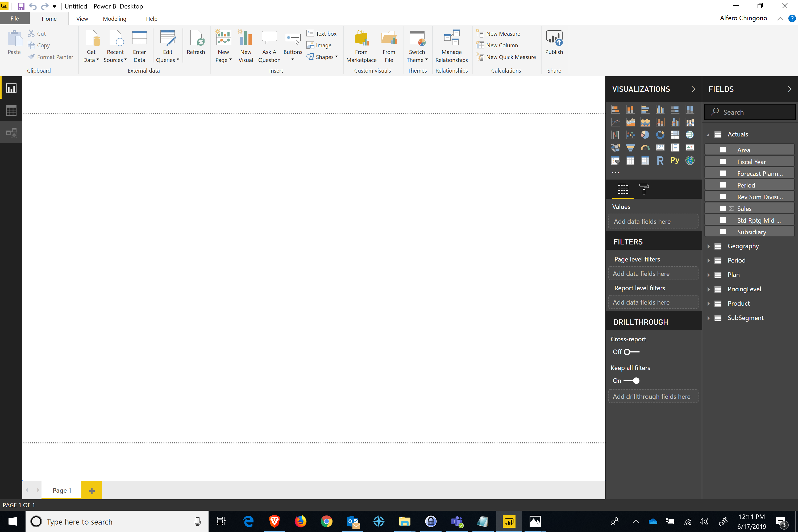Open the View ribbon tab
The height and width of the screenshot is (532, 798).
(x=82, y=18)
